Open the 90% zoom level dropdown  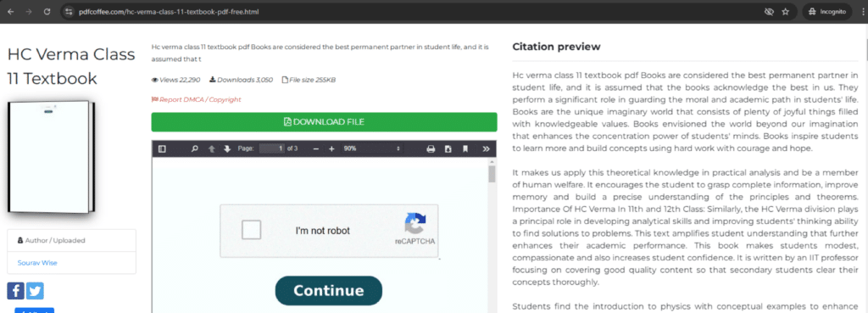tap(371, 148)
